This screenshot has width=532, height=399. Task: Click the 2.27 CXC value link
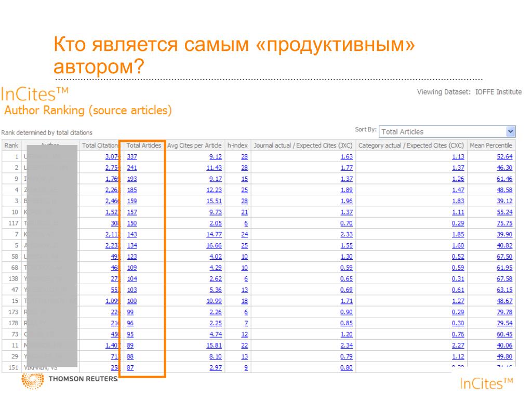pyautogui.click(x=458, y=345)
